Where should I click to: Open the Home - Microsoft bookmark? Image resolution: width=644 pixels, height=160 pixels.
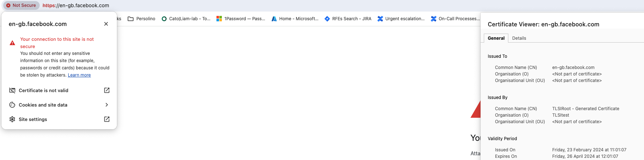[295, 19]
